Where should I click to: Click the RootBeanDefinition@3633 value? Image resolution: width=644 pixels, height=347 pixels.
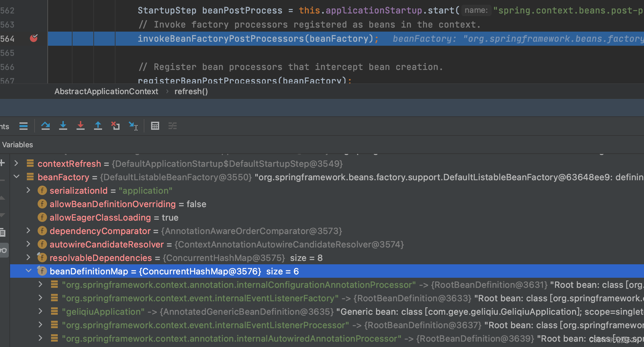[x=413, y=298]
